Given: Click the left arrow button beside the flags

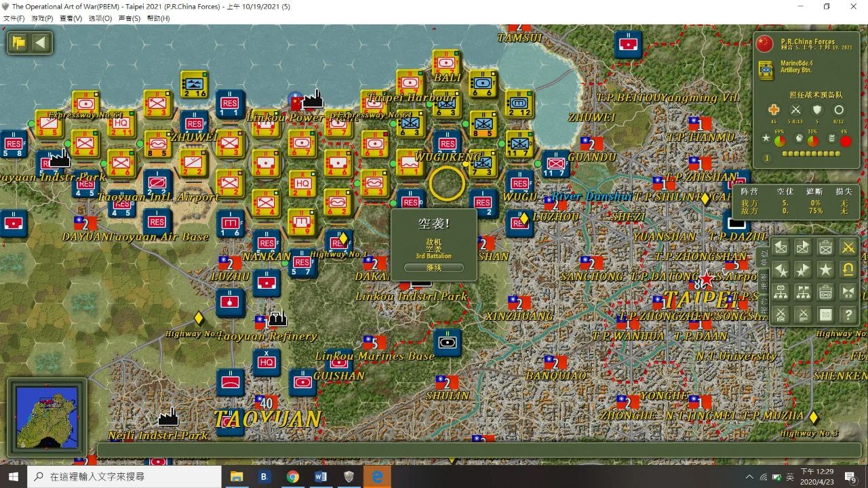Looking at the screenshot, I should [x=41, y=43].
